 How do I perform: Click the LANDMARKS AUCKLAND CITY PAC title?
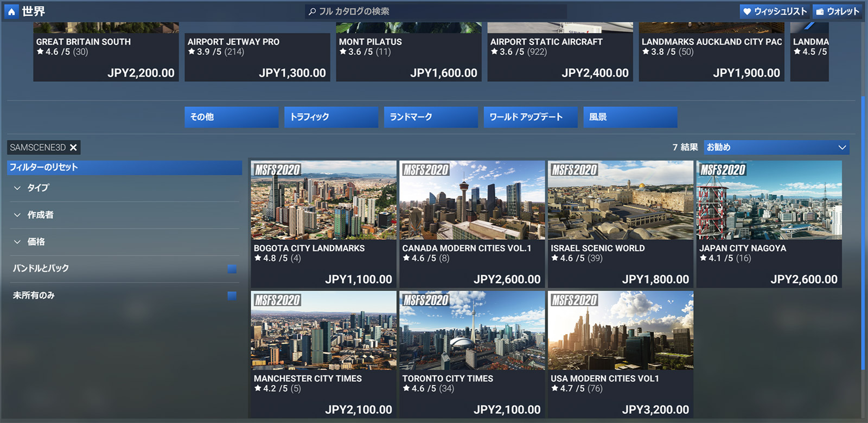pyautogui.click(x=712, y=42)
